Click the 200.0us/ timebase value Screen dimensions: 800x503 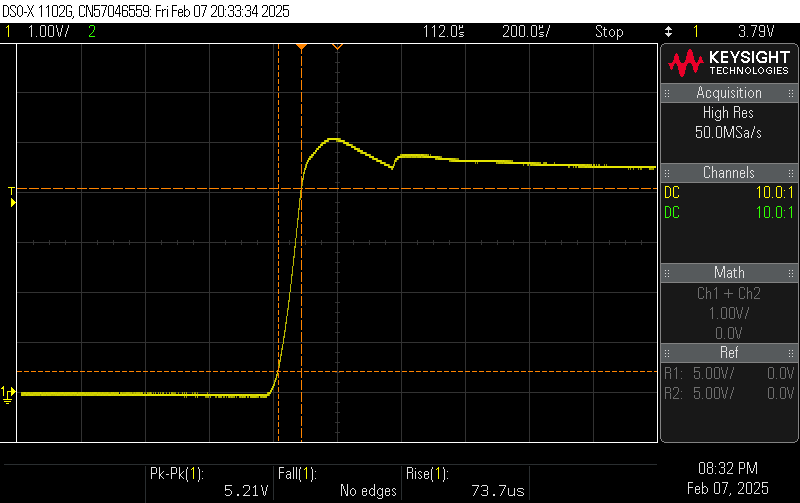(x=526, y=32)
